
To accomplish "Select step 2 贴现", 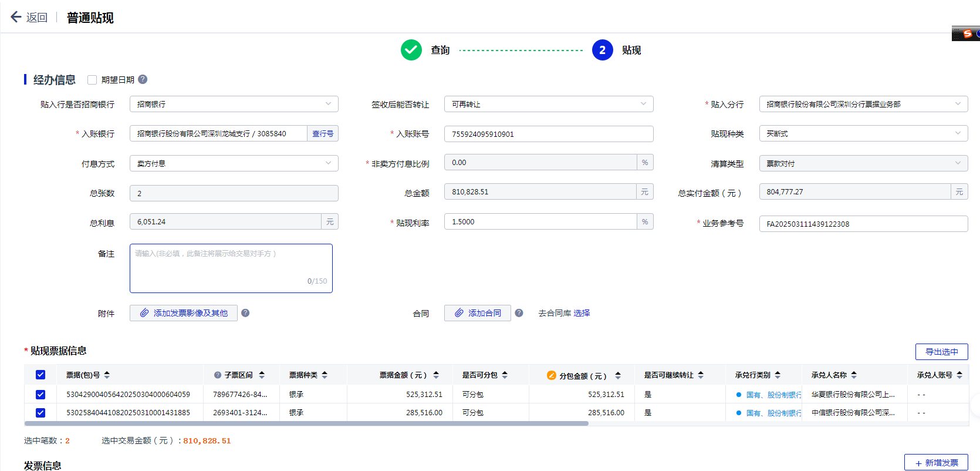I will [602, 50].
